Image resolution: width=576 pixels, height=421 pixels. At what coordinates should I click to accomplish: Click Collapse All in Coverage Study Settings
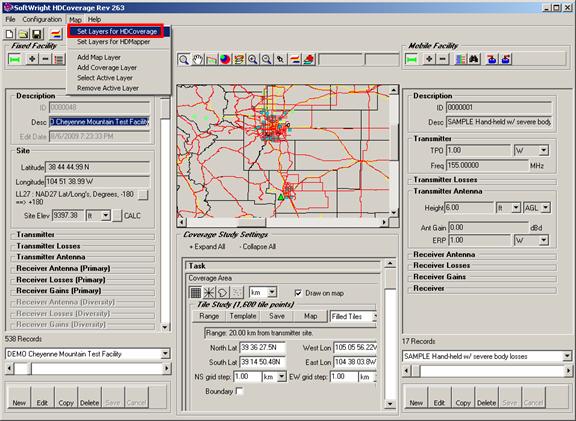[258, 247]
